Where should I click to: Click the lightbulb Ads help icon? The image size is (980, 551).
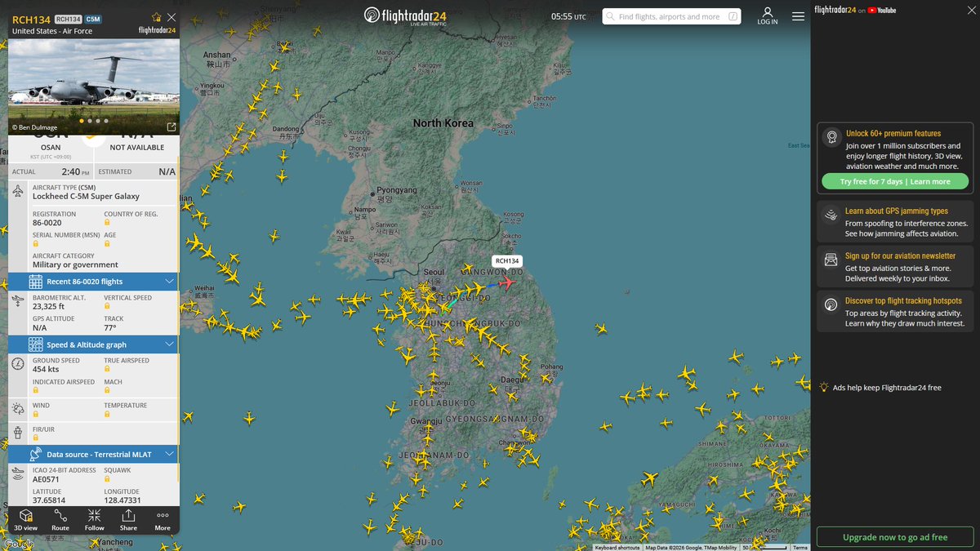[825, 387]
